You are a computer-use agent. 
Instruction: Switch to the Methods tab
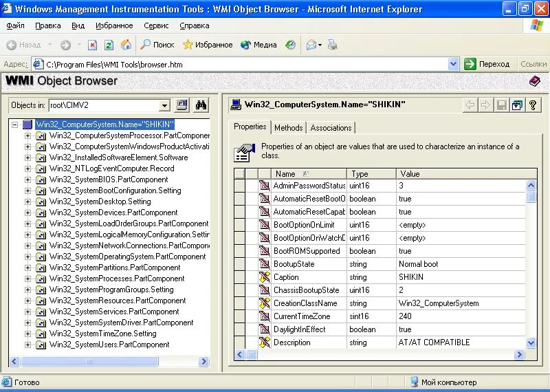[x=288, y=128]
